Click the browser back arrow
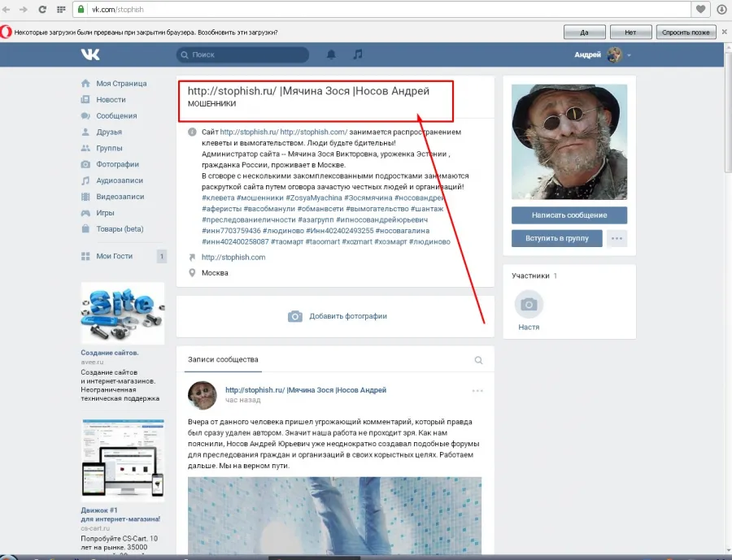Screen dimensions: 732x560 coord(7,9)
